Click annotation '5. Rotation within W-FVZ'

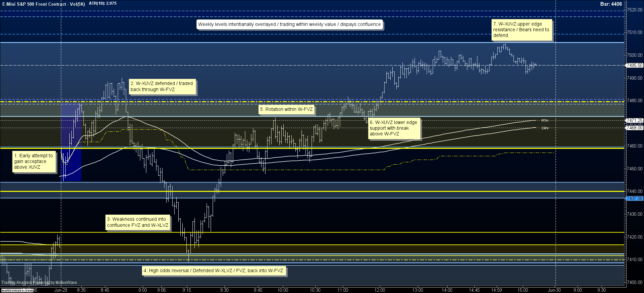point(286,109)
